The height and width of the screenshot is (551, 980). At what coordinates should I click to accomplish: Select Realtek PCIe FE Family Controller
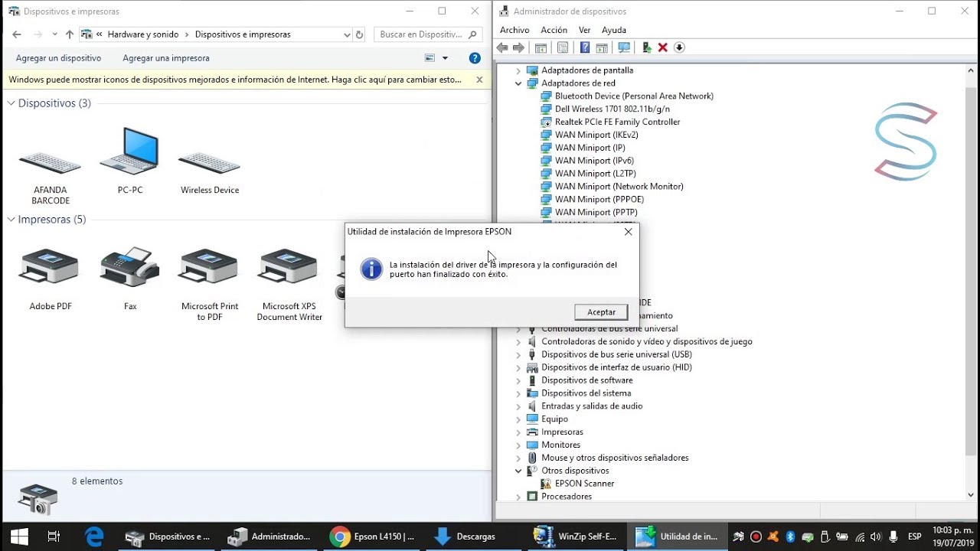coord(617,122)
